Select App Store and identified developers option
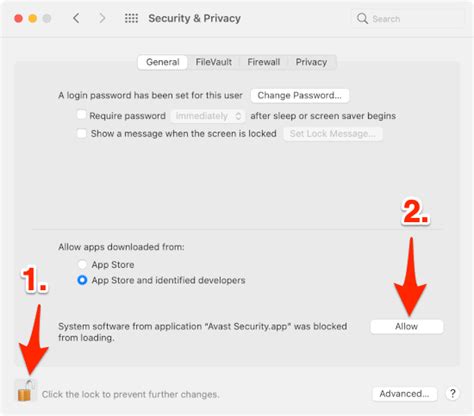The width and height of the screenshot is (474, 416). pos(82,280)
